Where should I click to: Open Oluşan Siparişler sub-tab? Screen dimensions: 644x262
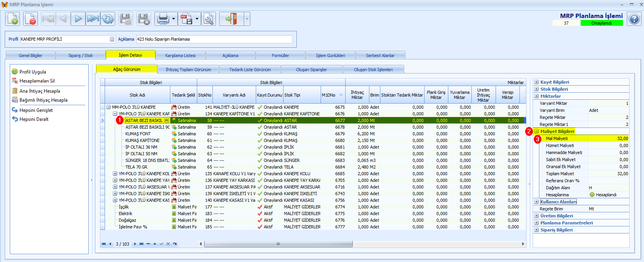(311, 70)
